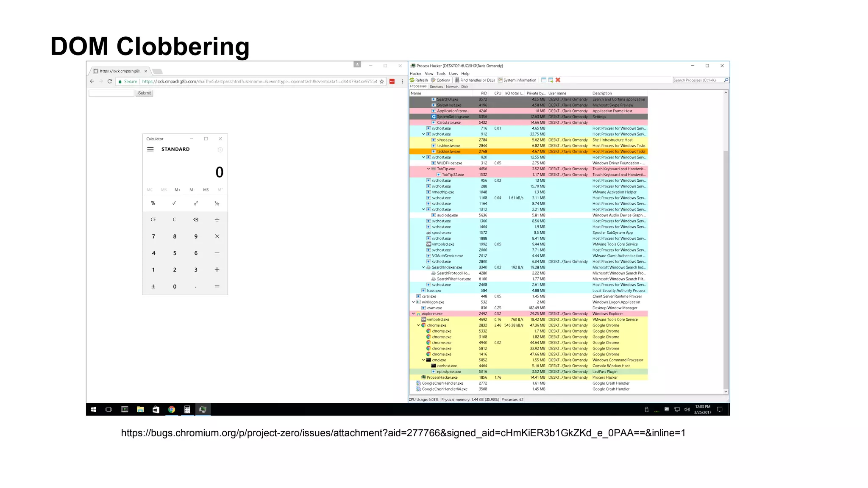Select the Processes tab
Image resolution: width=868 pixels, height=488 pixels.
pos(418,86)
